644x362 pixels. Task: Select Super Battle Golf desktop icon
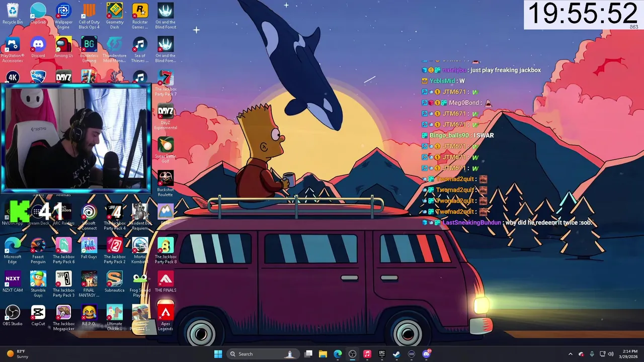tap(166, 150)
